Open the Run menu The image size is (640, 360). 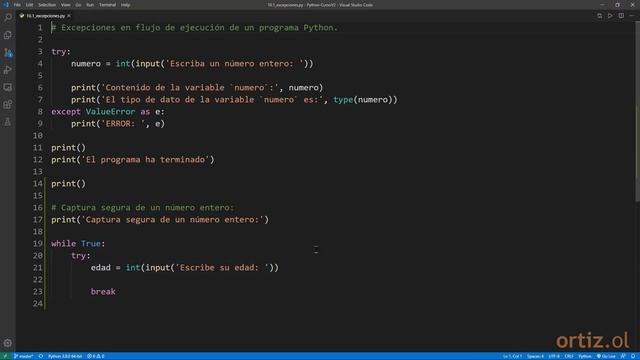click(x=90, y=5)
